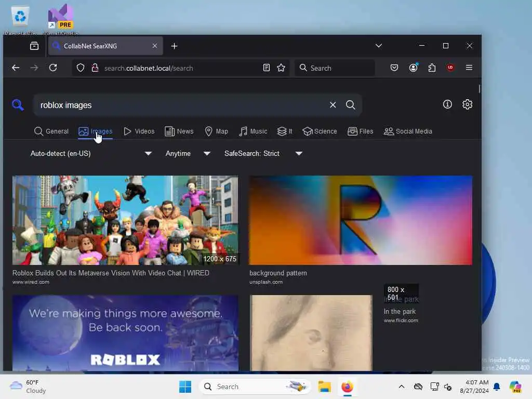This screenshot has height=399, width=532.
Task: Click the www.wired.com source link
Action: (31, 282)
